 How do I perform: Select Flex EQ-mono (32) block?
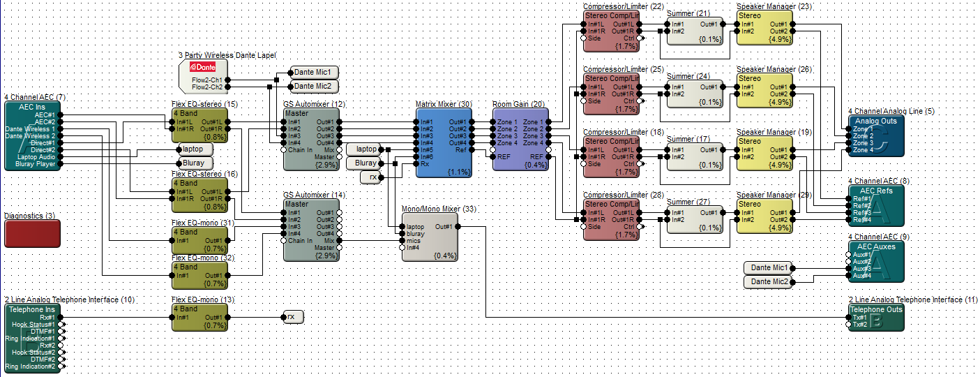(x=199, y=275)
